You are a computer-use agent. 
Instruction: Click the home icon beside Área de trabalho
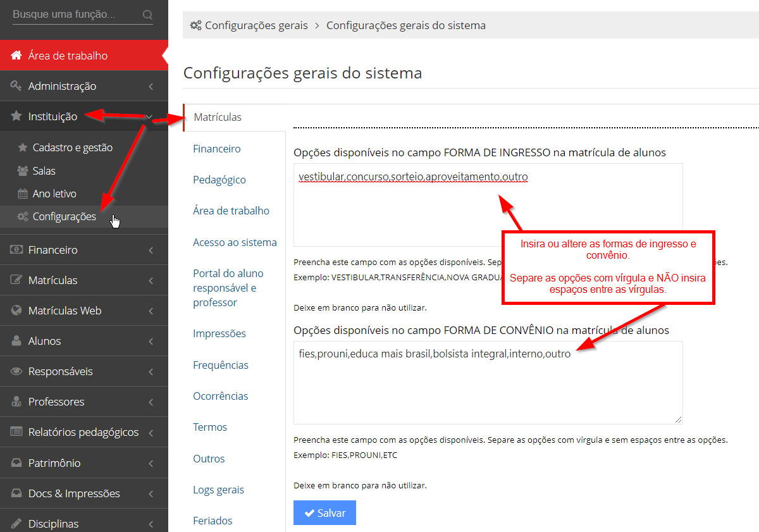(16, 56)
